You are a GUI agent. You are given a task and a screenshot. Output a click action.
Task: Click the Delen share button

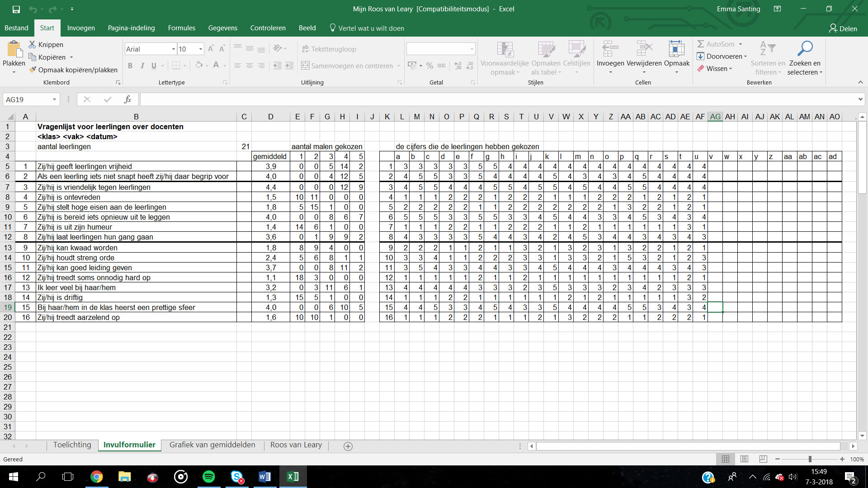843,28
